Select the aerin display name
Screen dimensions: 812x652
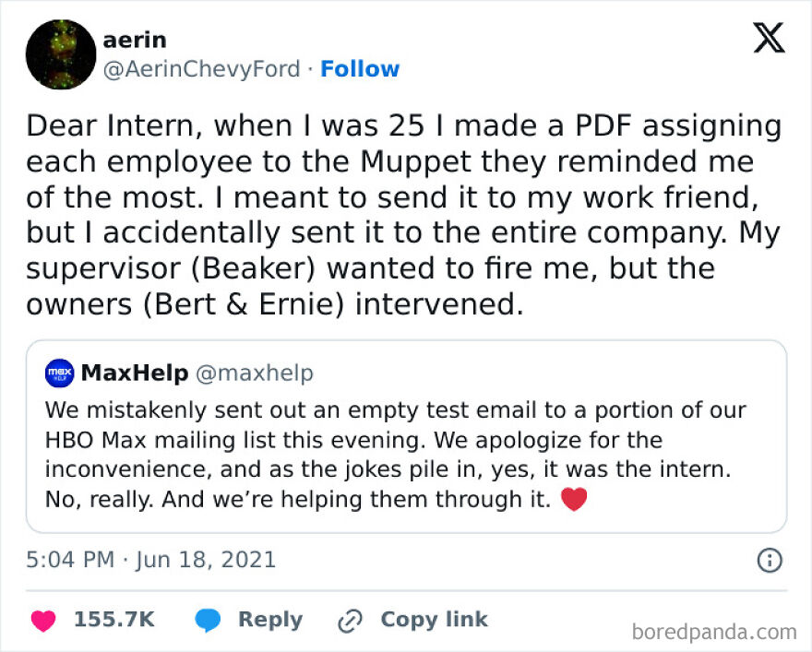coord(136,40)
